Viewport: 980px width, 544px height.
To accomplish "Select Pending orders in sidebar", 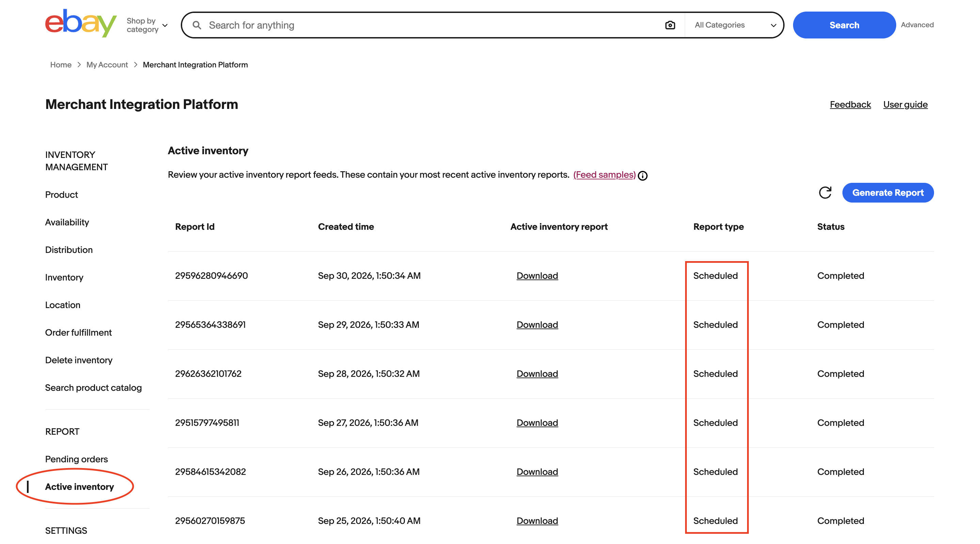I will [x=77, y=459].
